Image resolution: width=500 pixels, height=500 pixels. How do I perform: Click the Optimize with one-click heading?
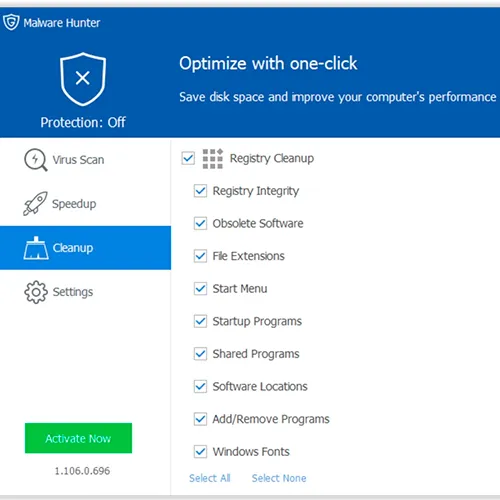(x=268, y=63)
